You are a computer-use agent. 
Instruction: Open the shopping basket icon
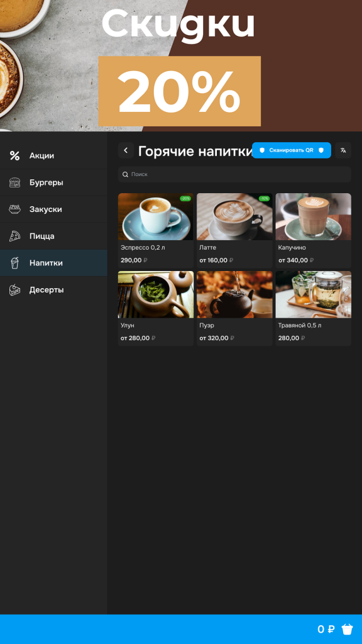[347, 629]
